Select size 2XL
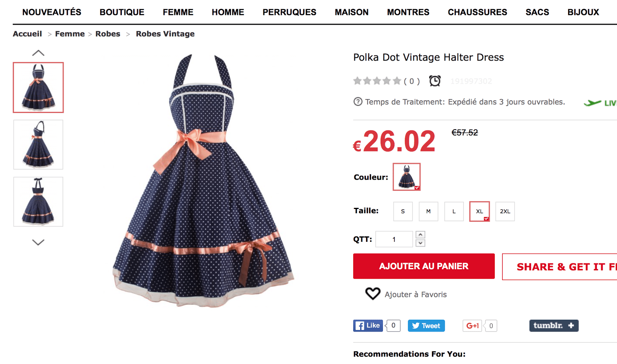Image resolution: width=617 pixels, height=364 pixels. tap(505, 211)
